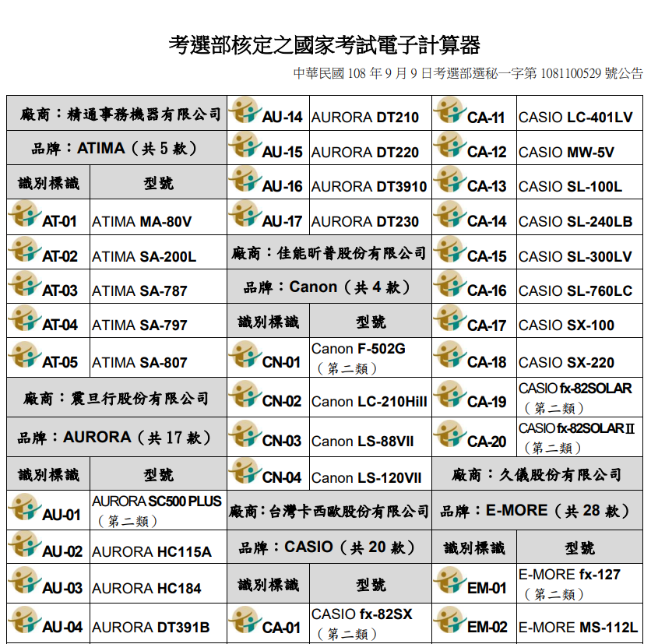Choose the logo icon next to CN-03

point(245,434)
